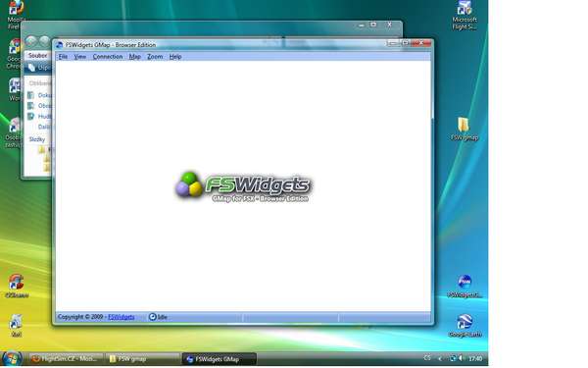Switch to FSW gmap taskbar button
588x368 pixels.
[142, 359]
